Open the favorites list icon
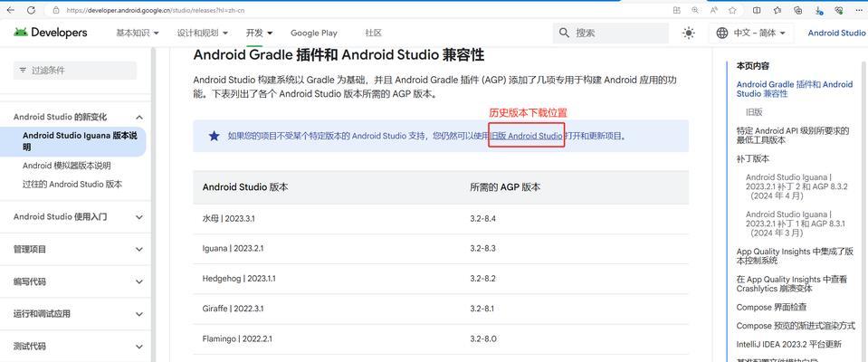868x362 pixels. tap(777, 10)
